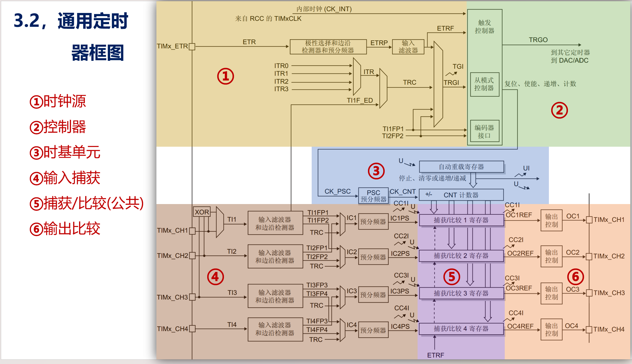Click the 停止、清零或递增/递减 text
This screenshot has height=364, width=632.
pos(433,178)
